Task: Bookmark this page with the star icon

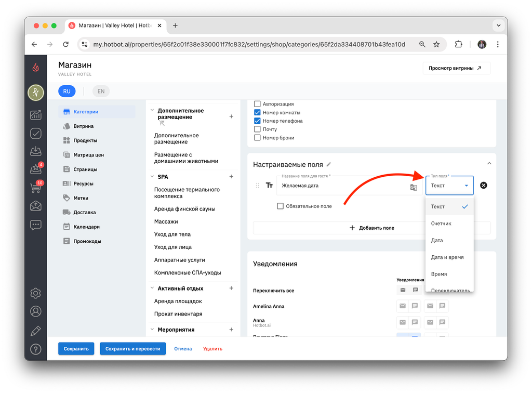Action: pyautogui.click(x=436, y=44)
